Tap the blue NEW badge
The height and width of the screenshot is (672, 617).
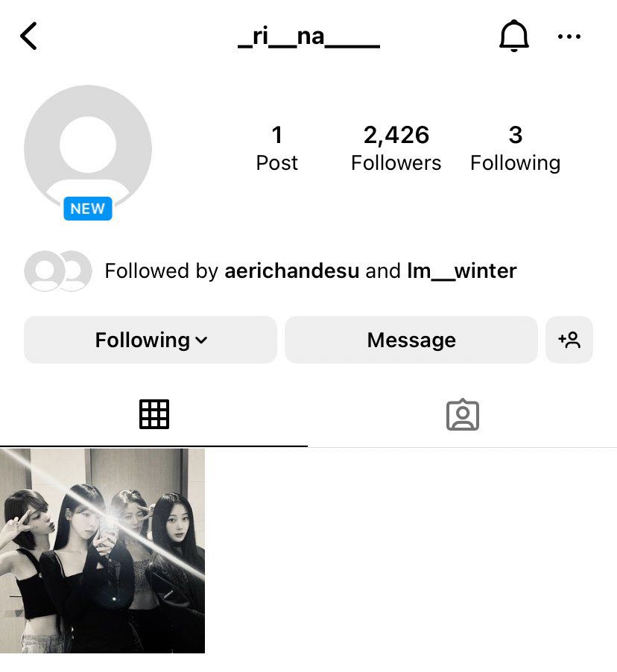(88, 209)
